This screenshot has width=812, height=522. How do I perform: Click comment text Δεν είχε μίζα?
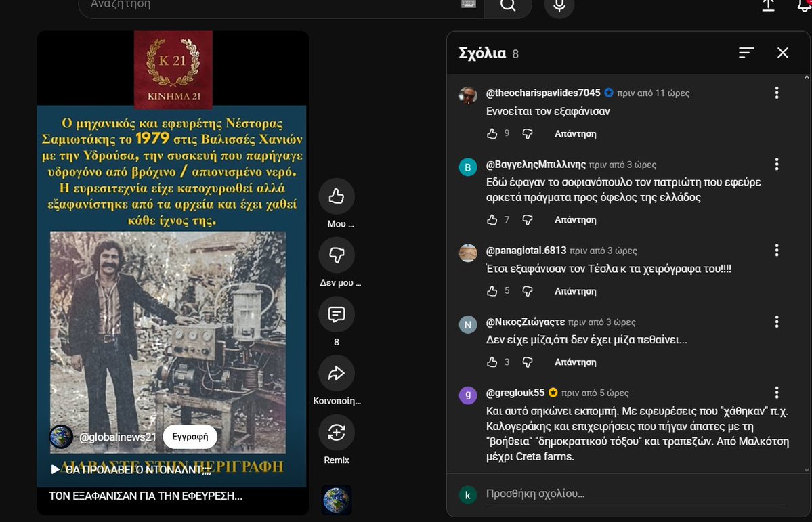586,341
